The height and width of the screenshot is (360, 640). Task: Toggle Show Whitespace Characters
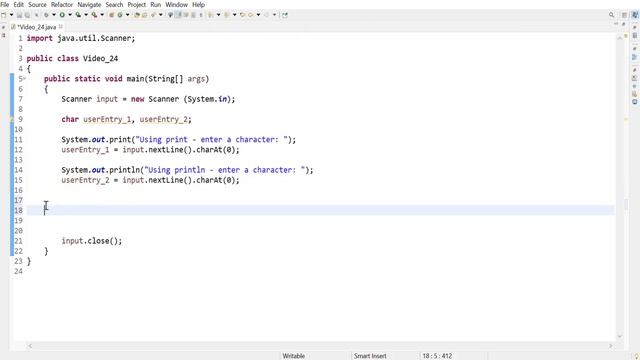coord(201,15)
